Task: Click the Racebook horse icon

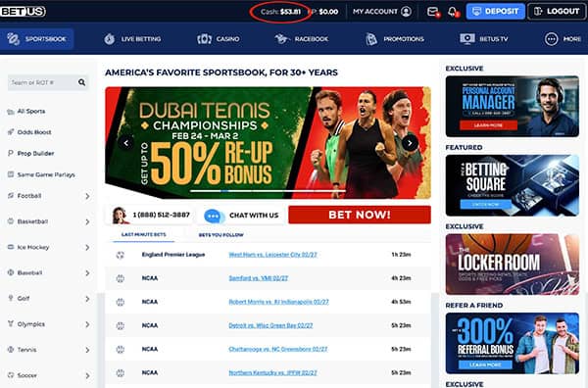Action: point(281,38)
